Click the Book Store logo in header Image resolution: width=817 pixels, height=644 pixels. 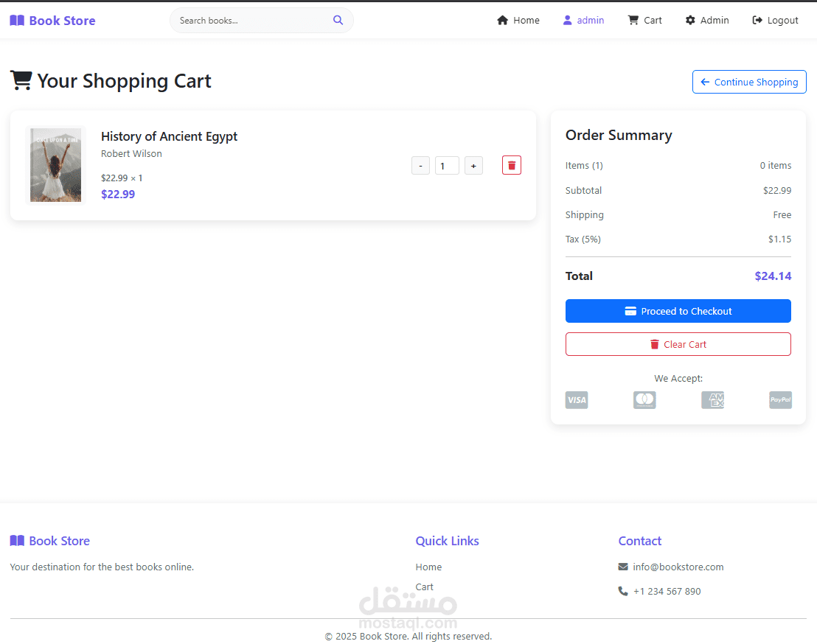pyautogui.click(x=53, y=21)
